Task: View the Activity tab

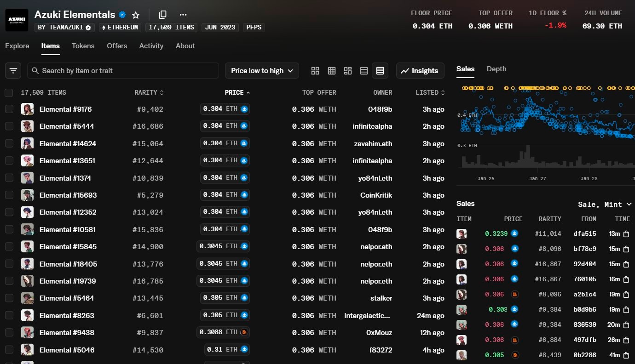Action: 151,46
